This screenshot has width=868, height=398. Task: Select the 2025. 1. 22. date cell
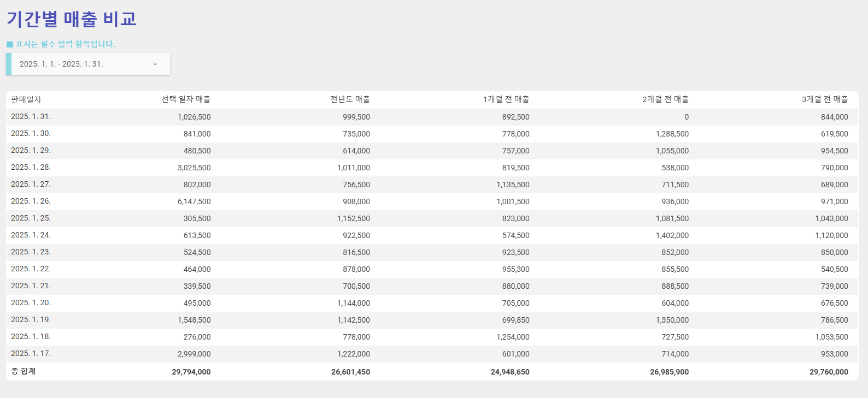coord(31,269)
